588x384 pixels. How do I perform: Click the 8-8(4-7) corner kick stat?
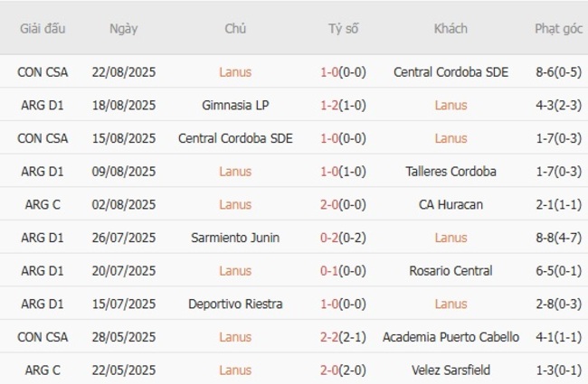558,238
